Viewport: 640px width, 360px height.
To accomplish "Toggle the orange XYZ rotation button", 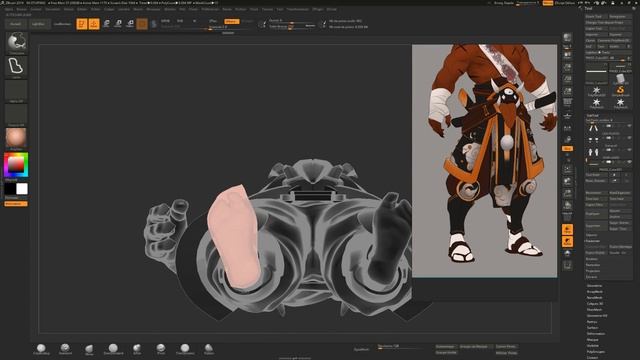I will tap(567, 149).
